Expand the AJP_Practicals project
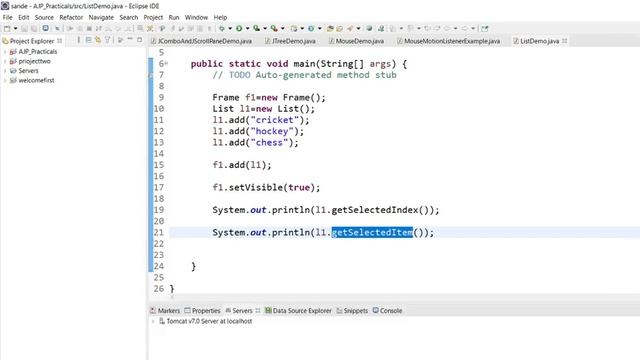The image size is (640, 360). point(5,52)
